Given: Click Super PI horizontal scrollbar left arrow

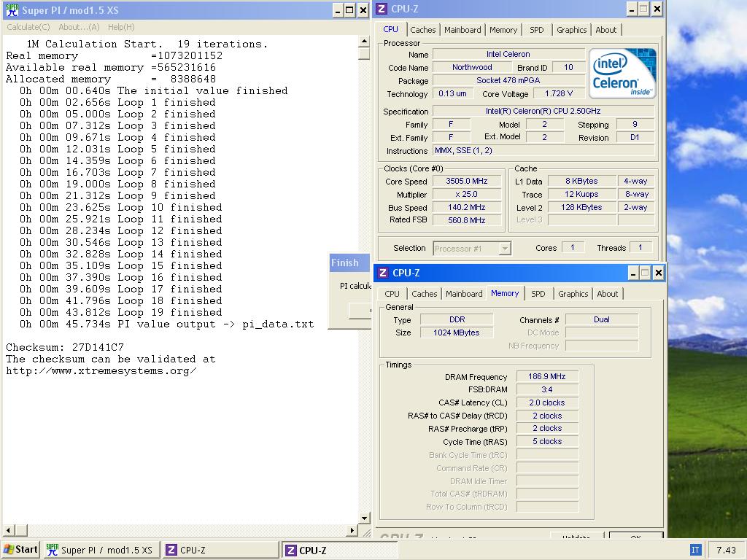Looking at the screenshot, I should pyautogui.click(x=8, y=530).
